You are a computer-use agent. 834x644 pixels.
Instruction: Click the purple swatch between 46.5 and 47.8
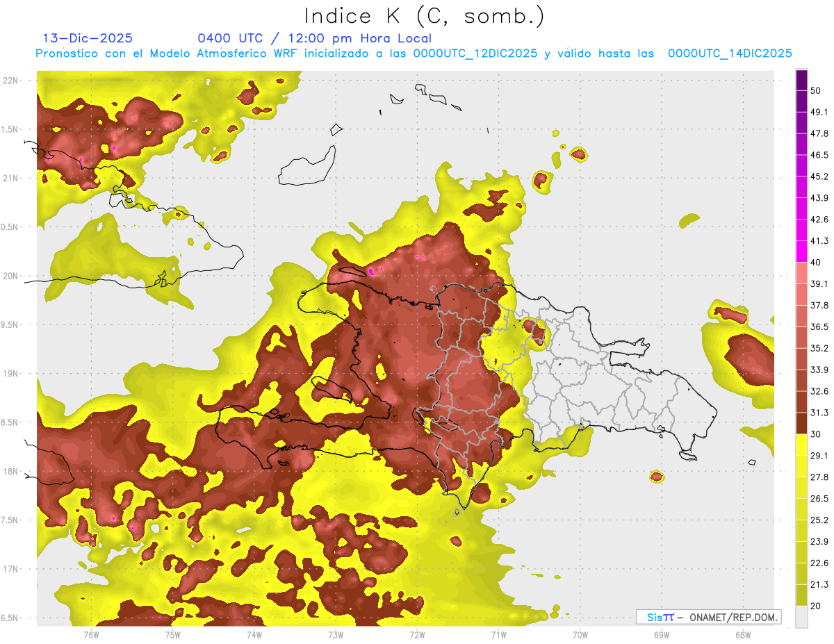(x=801, y=145)
